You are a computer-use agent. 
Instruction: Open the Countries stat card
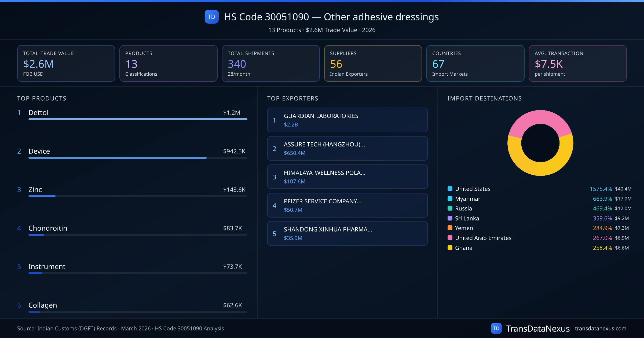475,63
